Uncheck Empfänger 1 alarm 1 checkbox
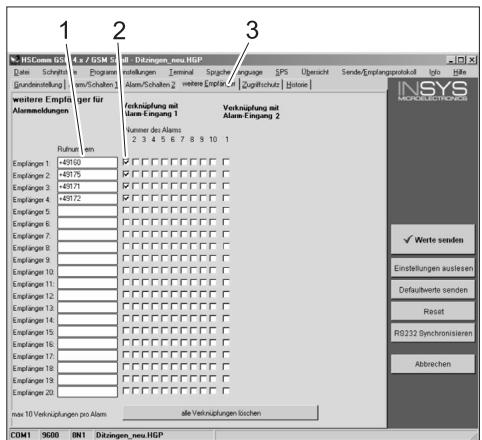Image resolution: width=482 pixels, height=440 pixels. [126, 162]
